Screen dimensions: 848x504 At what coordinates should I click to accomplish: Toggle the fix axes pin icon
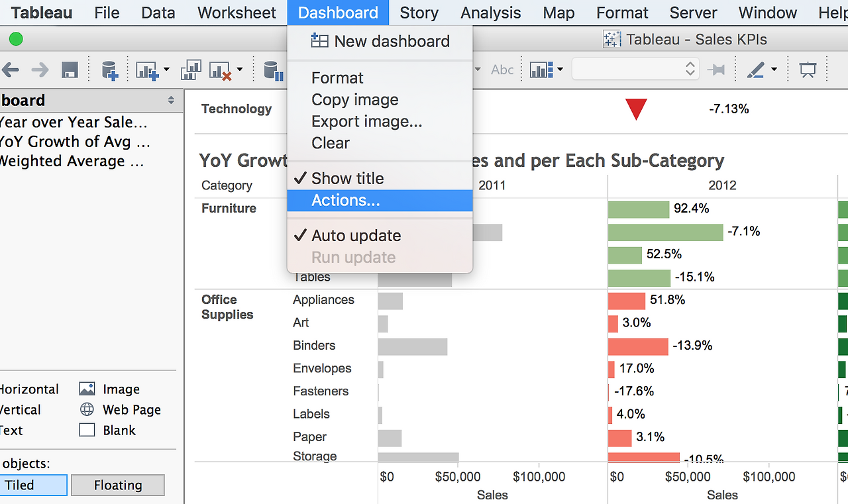click(716, 70)
